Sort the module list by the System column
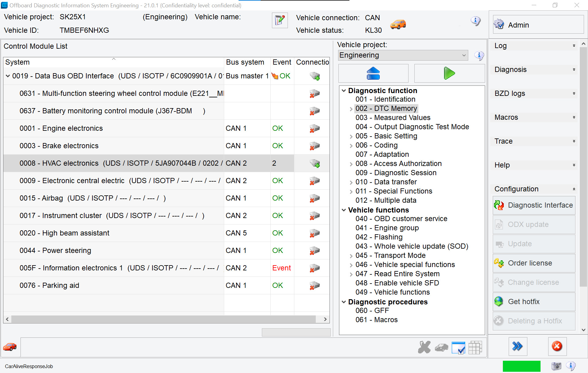The width and height of the screenshot is (588, 373). click(114, 62)
